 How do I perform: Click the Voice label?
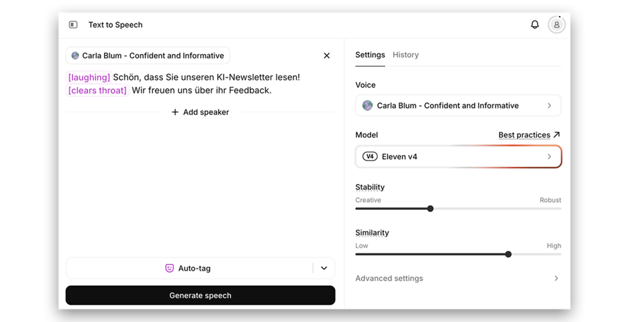click(365, 85)
